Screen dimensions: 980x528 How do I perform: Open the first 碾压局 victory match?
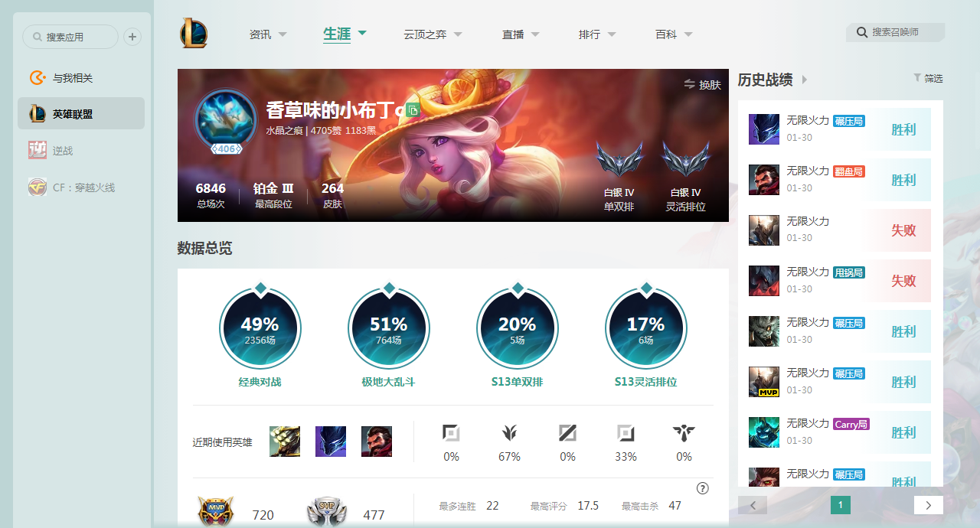click(840, 129)
